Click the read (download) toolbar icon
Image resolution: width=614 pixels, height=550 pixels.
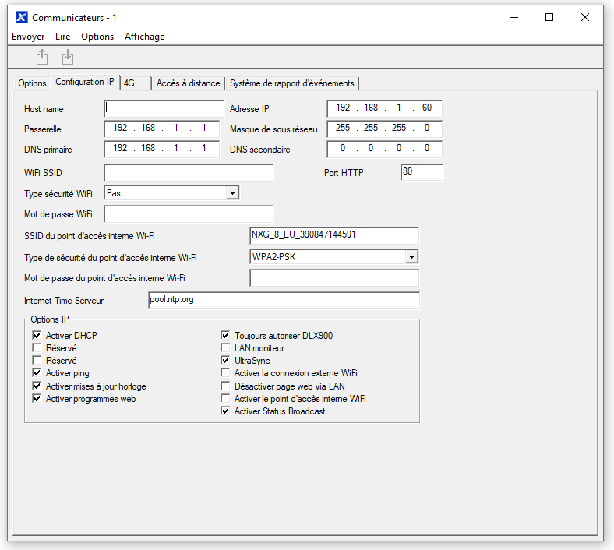click(67, 57)
